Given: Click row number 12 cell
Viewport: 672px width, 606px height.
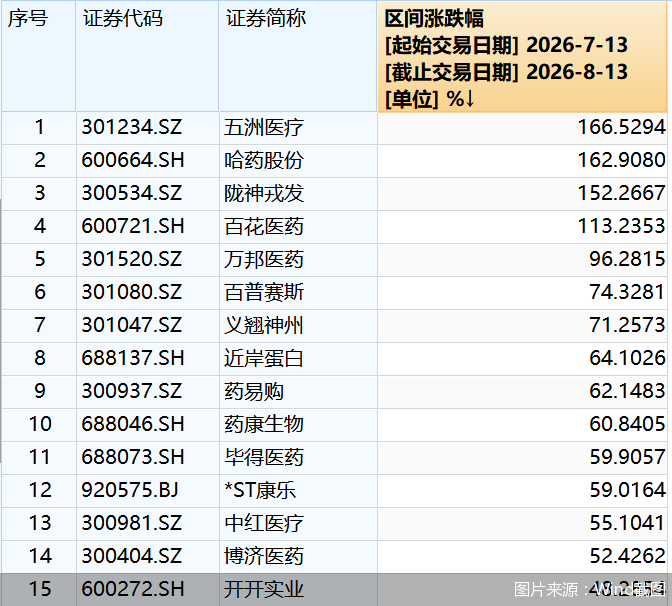Looking at the screenshot, I should coord(39,490).
